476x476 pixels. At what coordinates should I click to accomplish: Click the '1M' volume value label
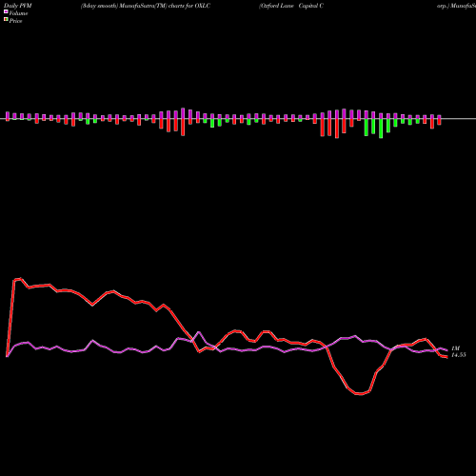(455, 348)
